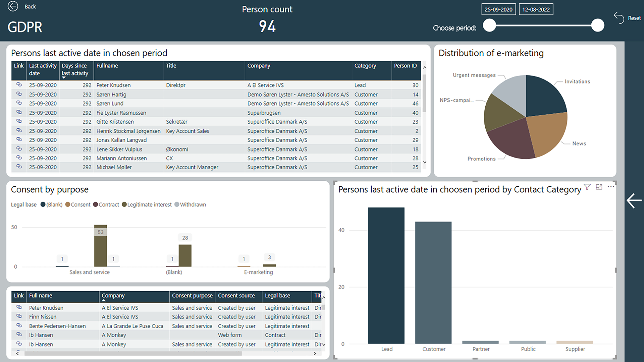Click the right handle of period slider
Viewport: 644px width, 362px height.
[x=597, y=25]
